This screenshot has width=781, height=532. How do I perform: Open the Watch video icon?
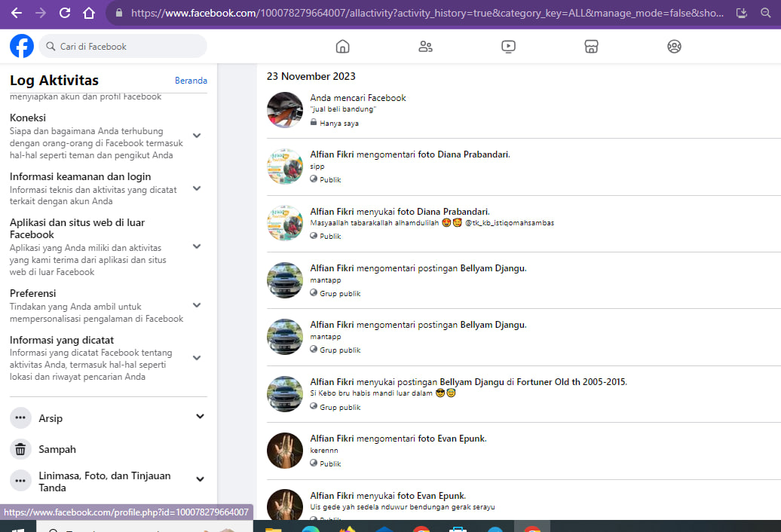[x=508, y=46]
